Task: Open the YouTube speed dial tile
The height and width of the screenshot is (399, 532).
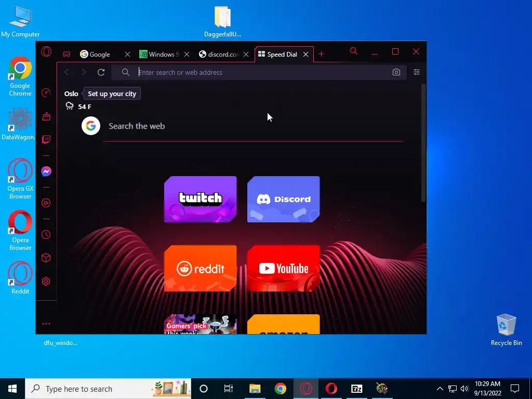Action: coord(283,269)
